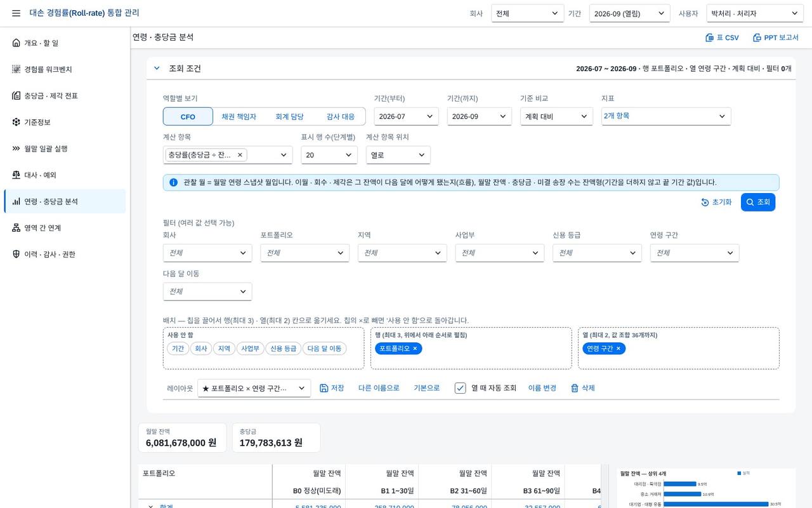Click the save disk icon for 저장
Viewport: 812px width, 508px height.
(x=324, y=388)
